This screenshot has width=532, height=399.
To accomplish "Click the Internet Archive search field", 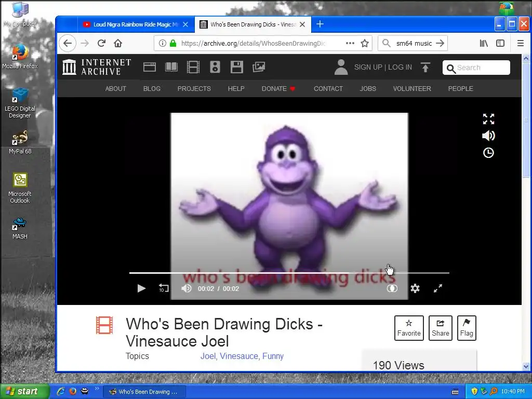I will click(476, 68).
